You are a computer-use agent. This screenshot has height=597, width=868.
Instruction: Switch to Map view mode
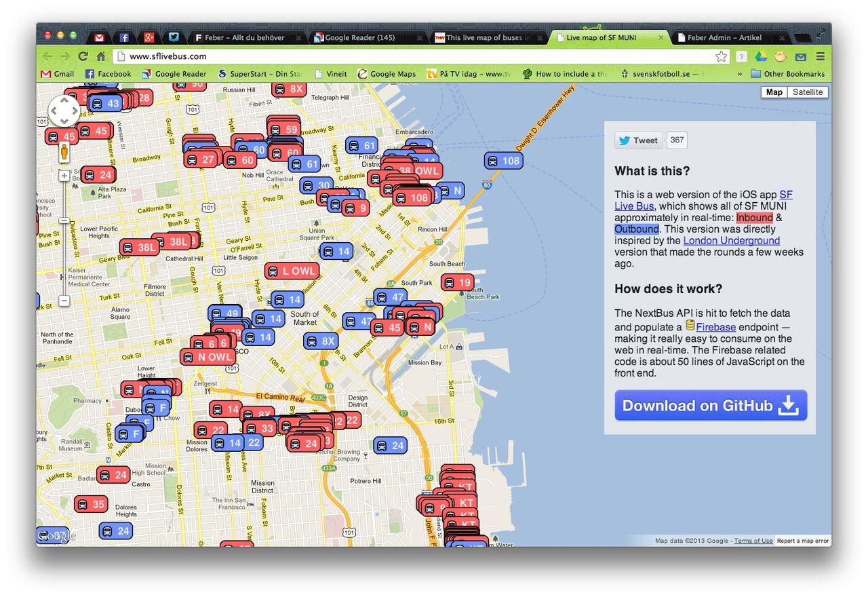point(774,92)
